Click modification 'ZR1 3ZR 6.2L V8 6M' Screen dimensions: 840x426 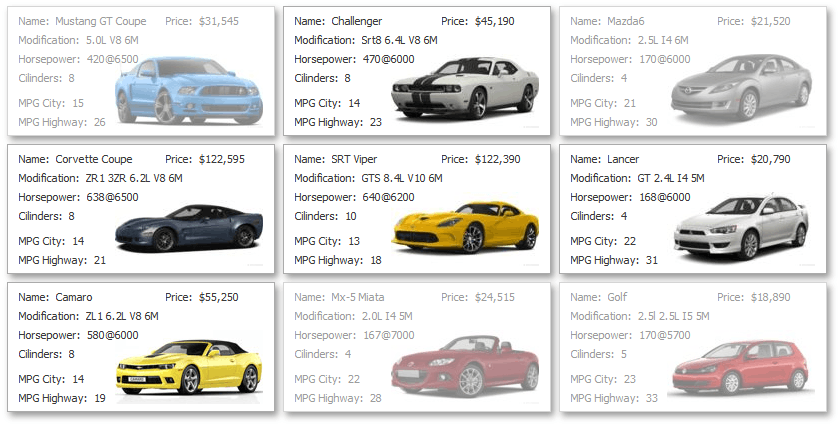(134, 178)
